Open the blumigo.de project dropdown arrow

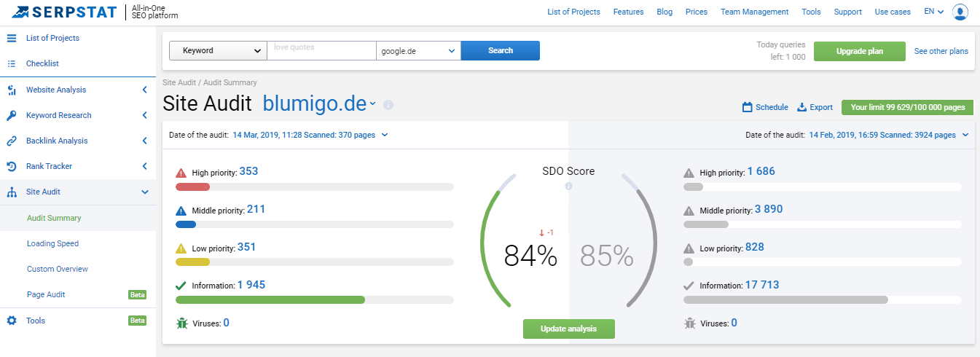[x=372, y=104]
